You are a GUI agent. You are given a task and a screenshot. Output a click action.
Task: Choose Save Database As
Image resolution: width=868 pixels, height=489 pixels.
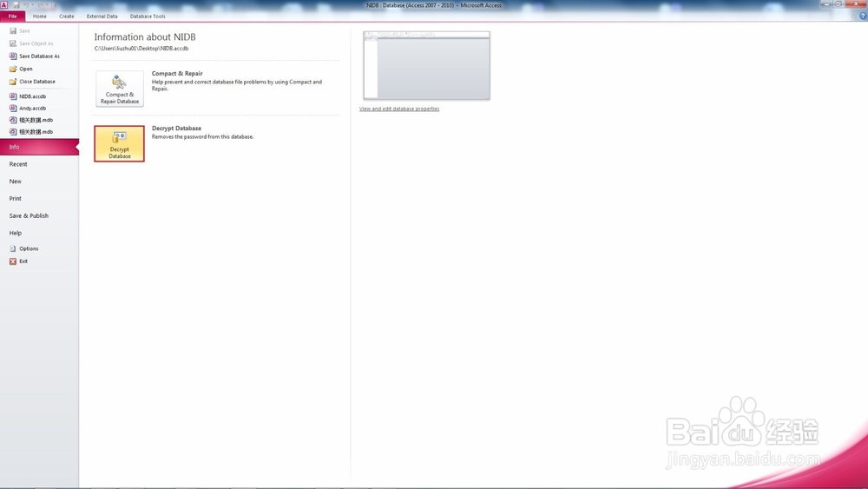[x=35, y=56]
